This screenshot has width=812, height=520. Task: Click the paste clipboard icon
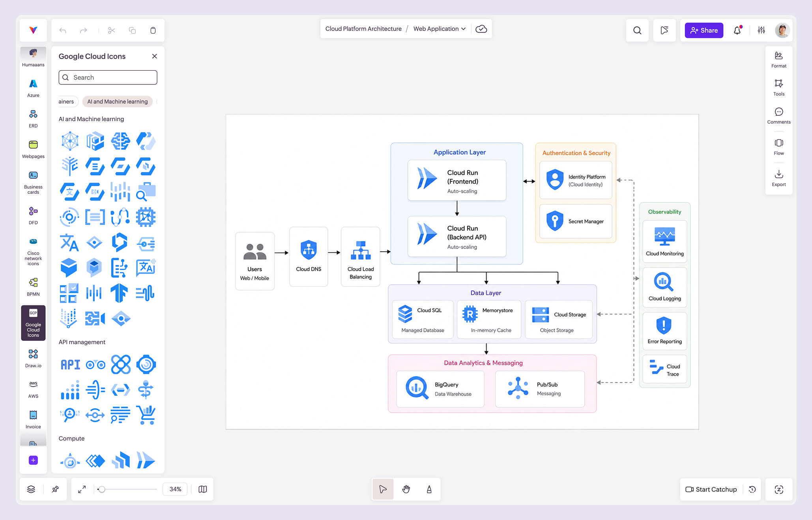(x=153, y=30)
